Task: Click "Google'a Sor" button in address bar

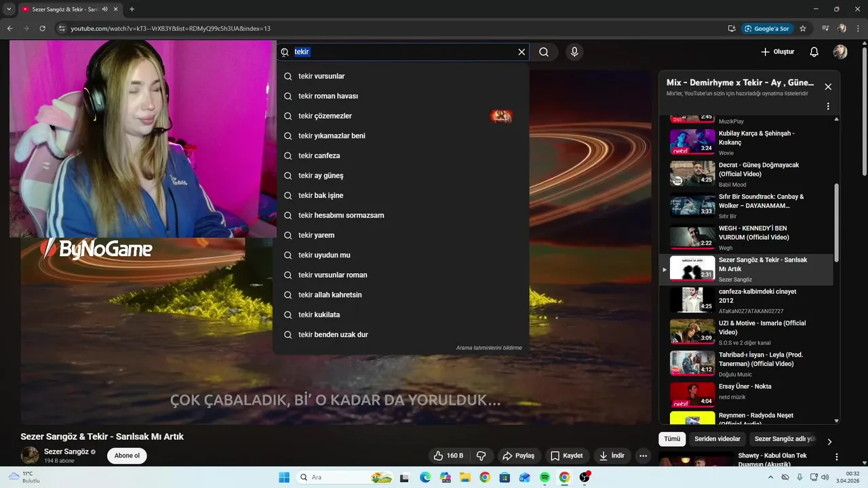Action: tap(767, 28)
